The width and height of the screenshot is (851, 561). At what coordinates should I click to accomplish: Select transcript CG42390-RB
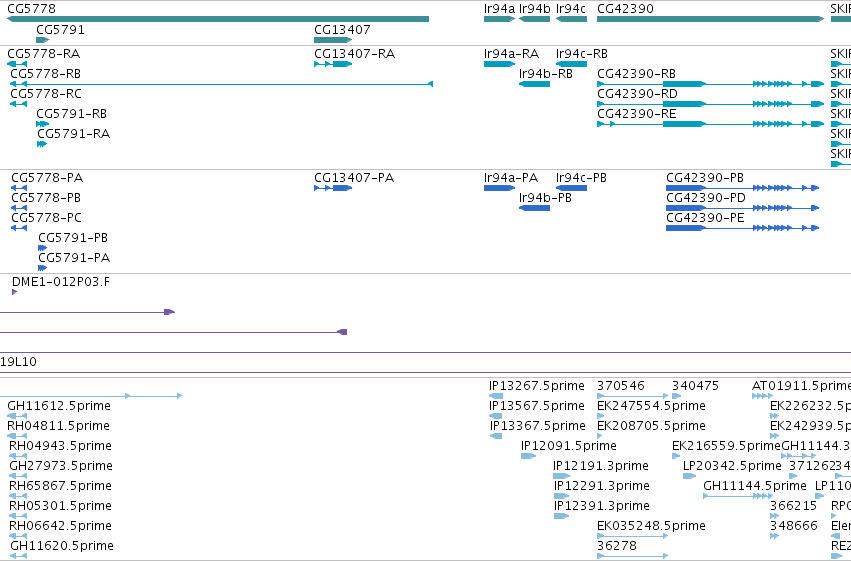click(636, 74)
